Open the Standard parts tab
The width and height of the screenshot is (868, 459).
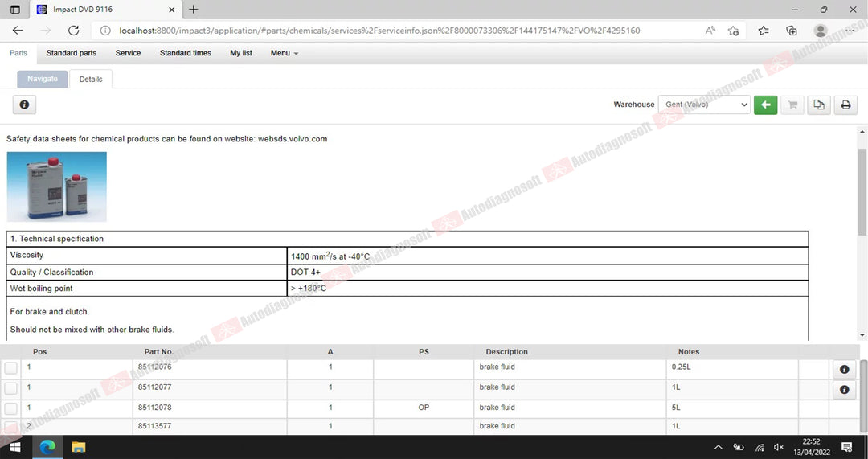tap(72, 53)
